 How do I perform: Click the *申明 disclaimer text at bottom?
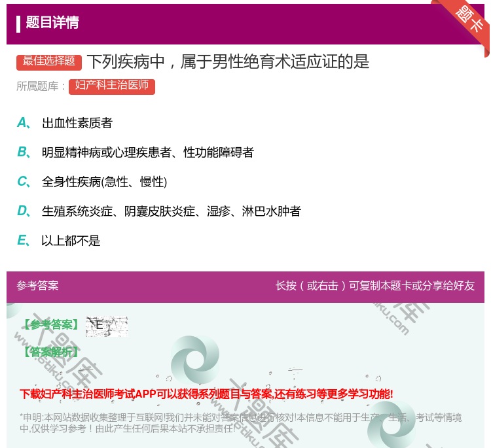click(240, 423)
